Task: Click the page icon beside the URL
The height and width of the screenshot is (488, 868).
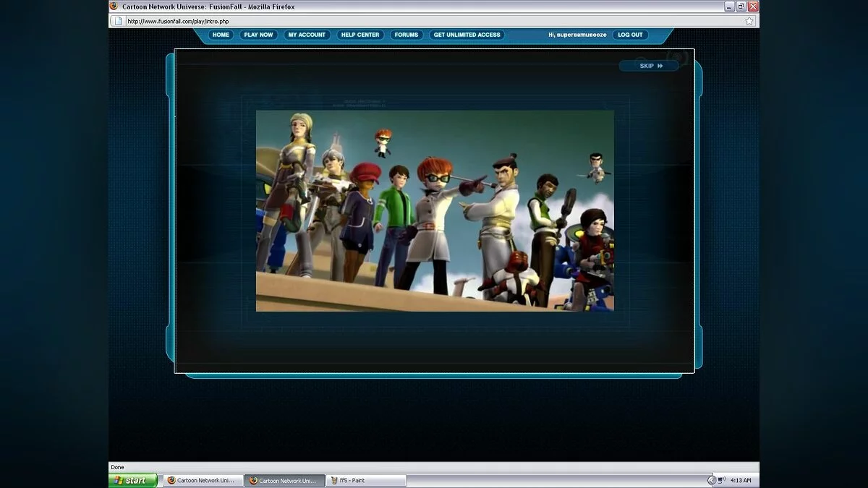Action: point(119,21)
